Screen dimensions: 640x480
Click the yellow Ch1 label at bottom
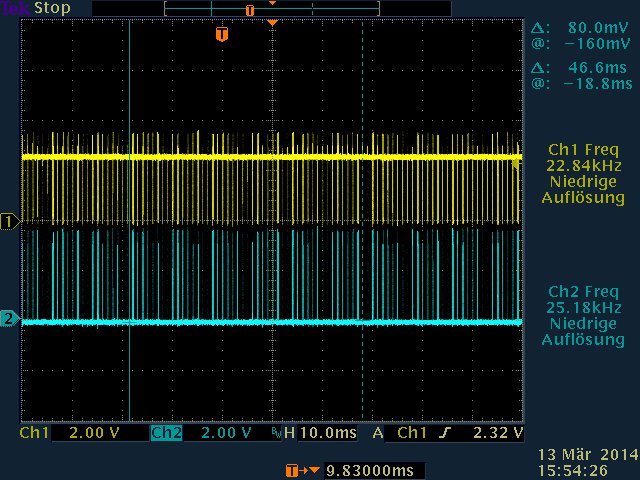pyautogui.click(x=34, y=433)
